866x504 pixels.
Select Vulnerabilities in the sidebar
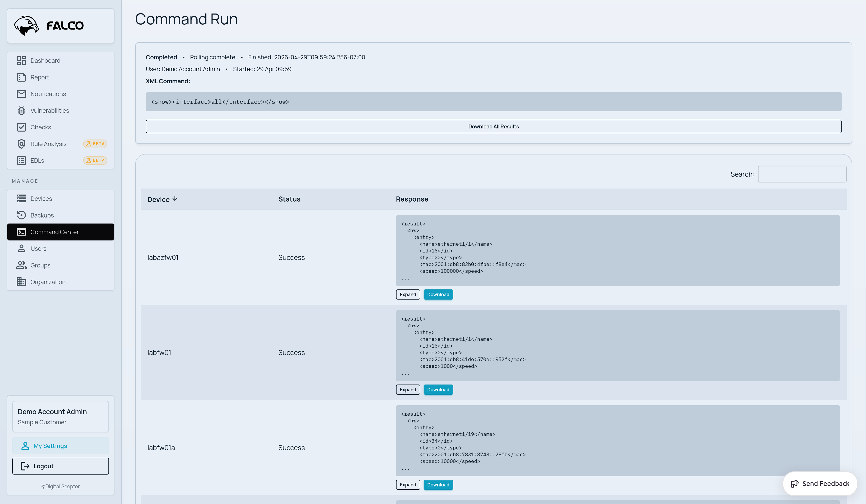[60, 111]
